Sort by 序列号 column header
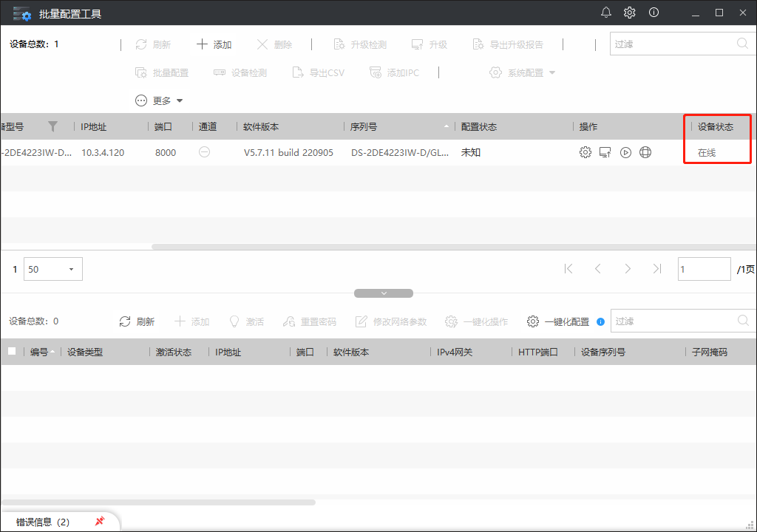This screenshot has width=757, height=532. (364, 127)
